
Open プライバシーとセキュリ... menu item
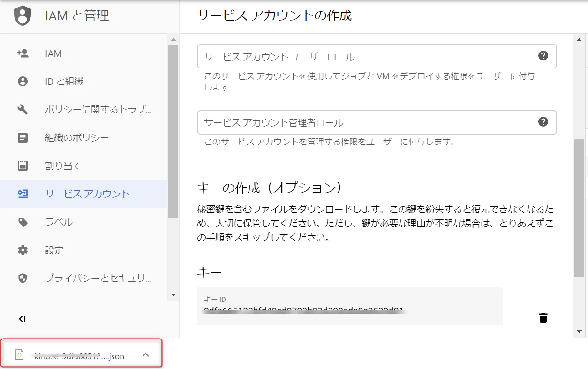83,279
